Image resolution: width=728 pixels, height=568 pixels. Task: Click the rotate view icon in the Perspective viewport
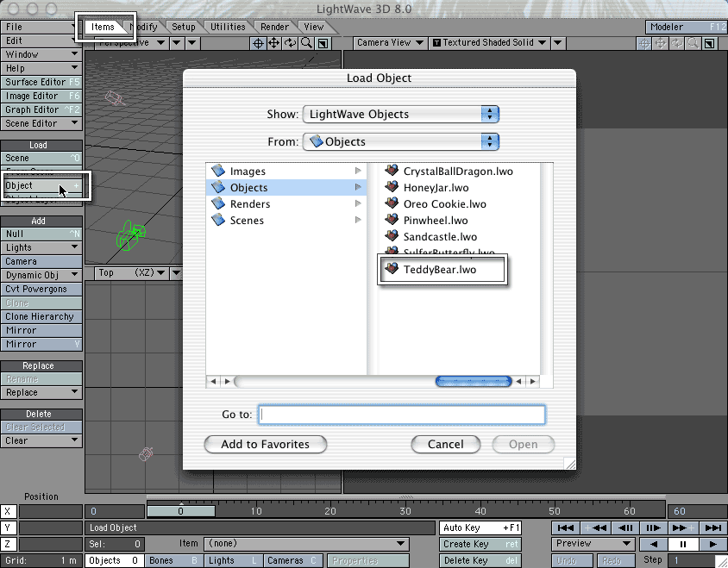click(290, 43)
